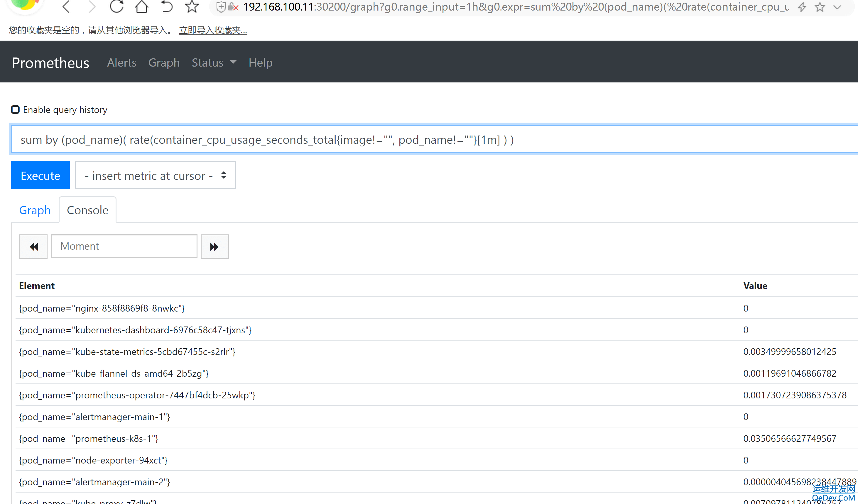858x504 pixels.
Task: Click value 0.00119691046866782
Action: [x=790, y=373]
